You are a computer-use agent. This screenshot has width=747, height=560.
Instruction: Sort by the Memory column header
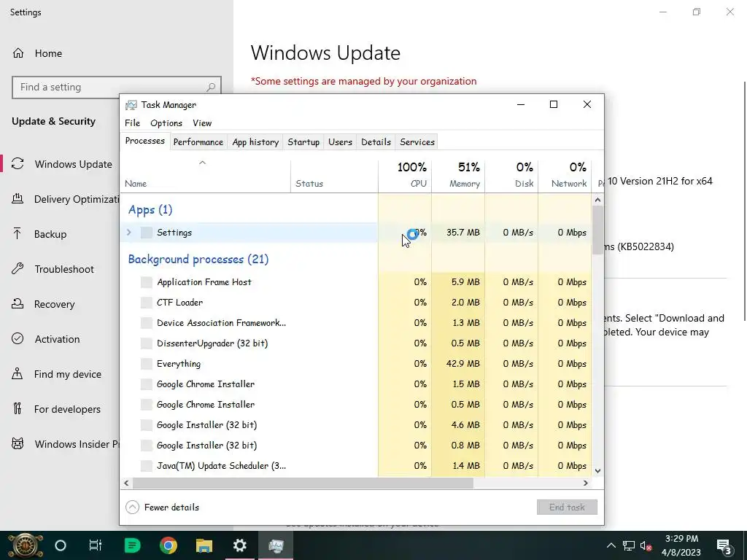tap(458, 174)
